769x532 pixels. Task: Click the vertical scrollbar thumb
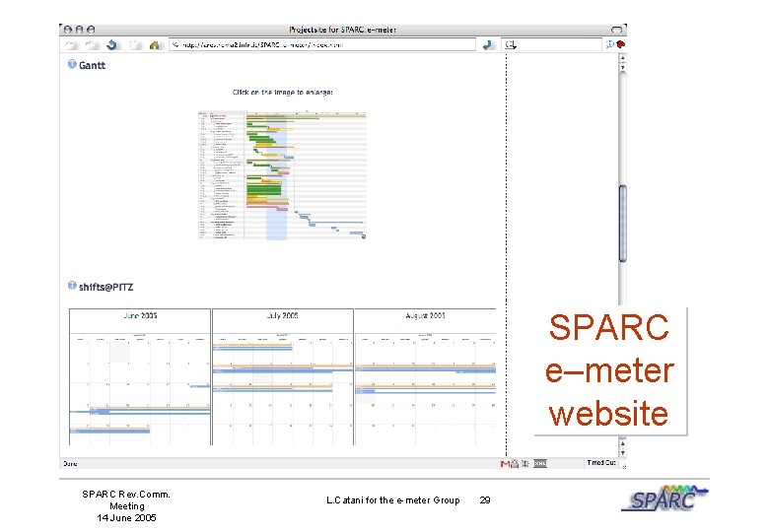[x=623, y=224]
